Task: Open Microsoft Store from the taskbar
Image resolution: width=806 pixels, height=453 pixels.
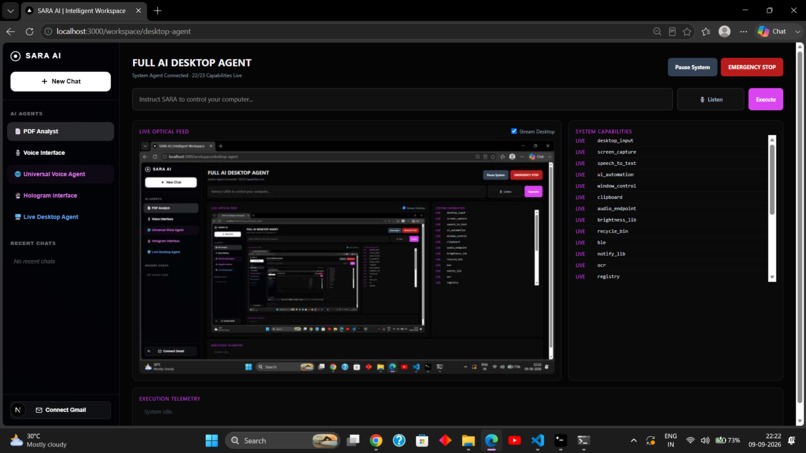Action: click(x=422, y=441)
